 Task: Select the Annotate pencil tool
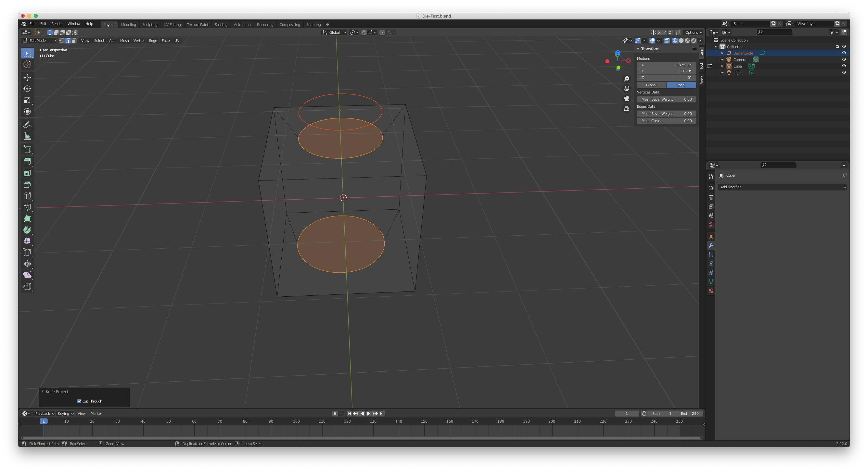click(27, 125)
